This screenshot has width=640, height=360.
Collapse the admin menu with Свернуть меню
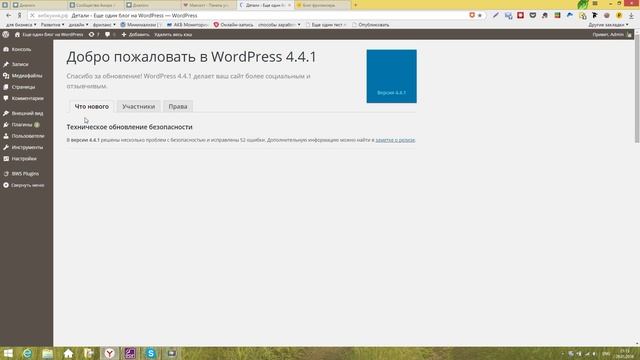pyautogui.click(x=24, y=185)
